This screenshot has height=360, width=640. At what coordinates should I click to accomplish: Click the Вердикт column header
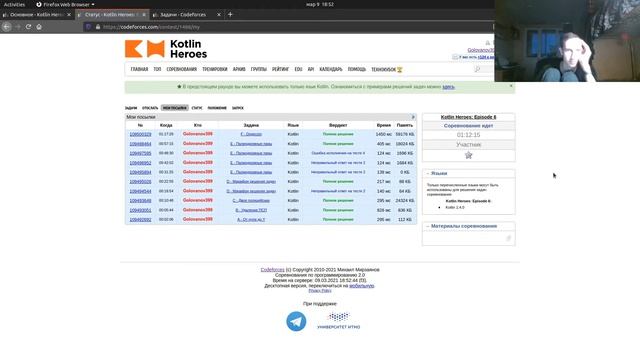click(x=338, y=125)
